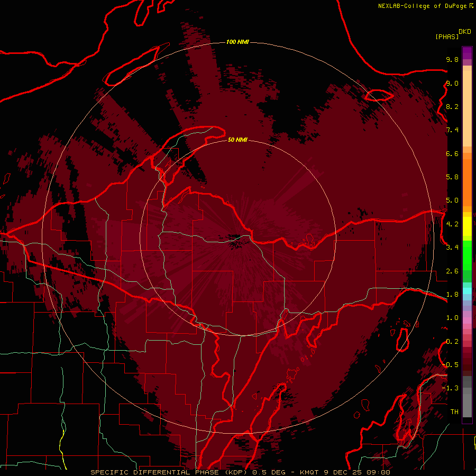The height and width of the screenshot is (476, 476).
Task: Pick the pink band on the color bar
Action: point(467,321)
